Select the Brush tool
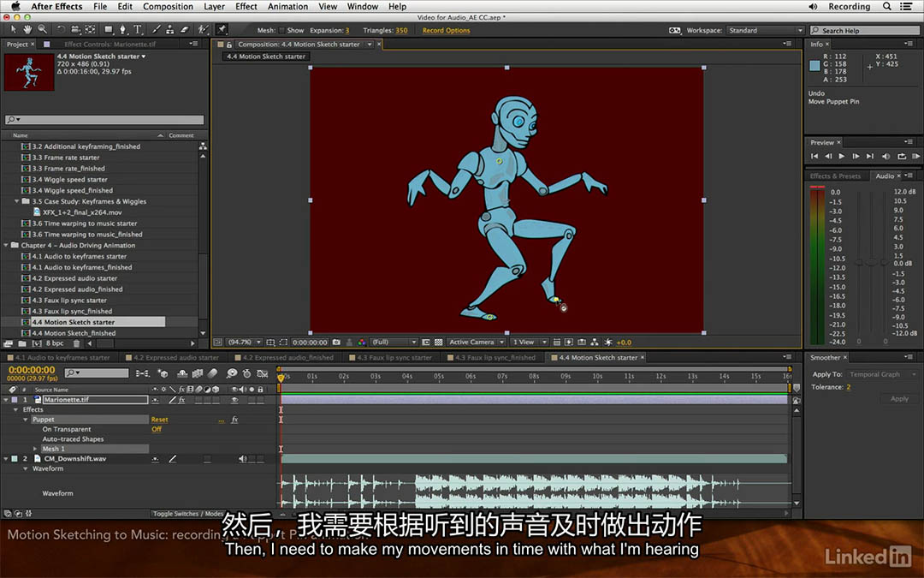Viewport: 924px width, 578px height. point(157,29)
